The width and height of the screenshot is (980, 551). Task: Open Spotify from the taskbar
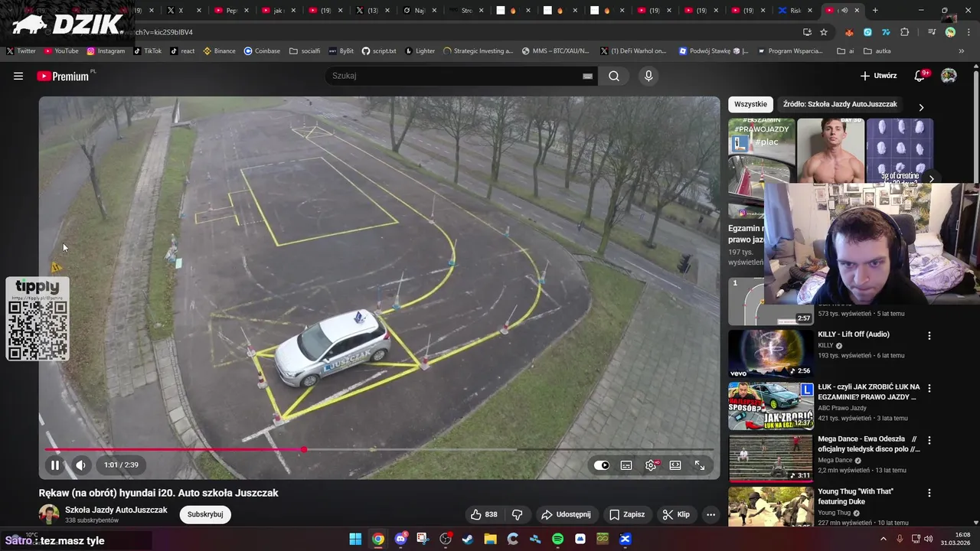pyautogui.click(x=557, y=539)
